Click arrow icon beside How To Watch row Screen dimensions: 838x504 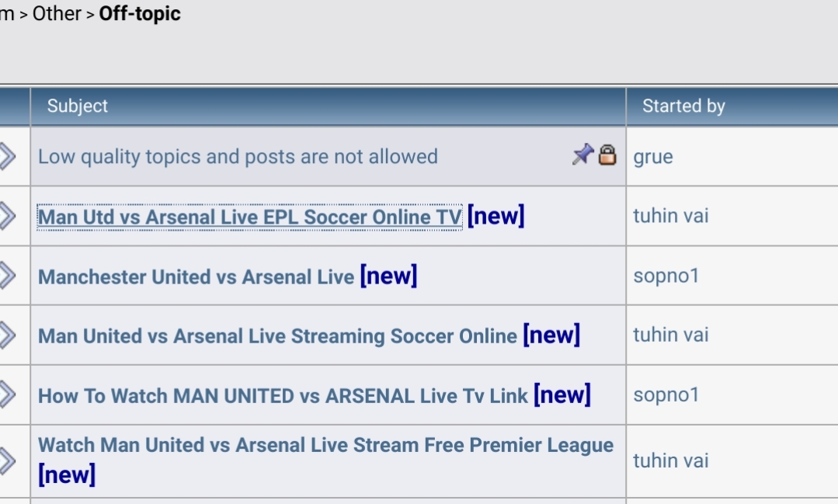8,395
